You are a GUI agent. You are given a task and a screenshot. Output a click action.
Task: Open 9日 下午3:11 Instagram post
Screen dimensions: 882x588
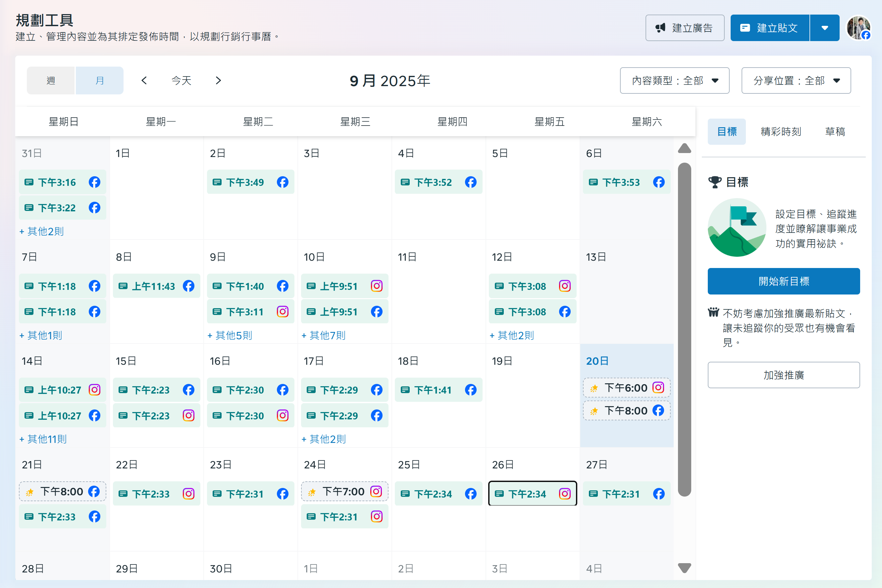pos(250,312)
